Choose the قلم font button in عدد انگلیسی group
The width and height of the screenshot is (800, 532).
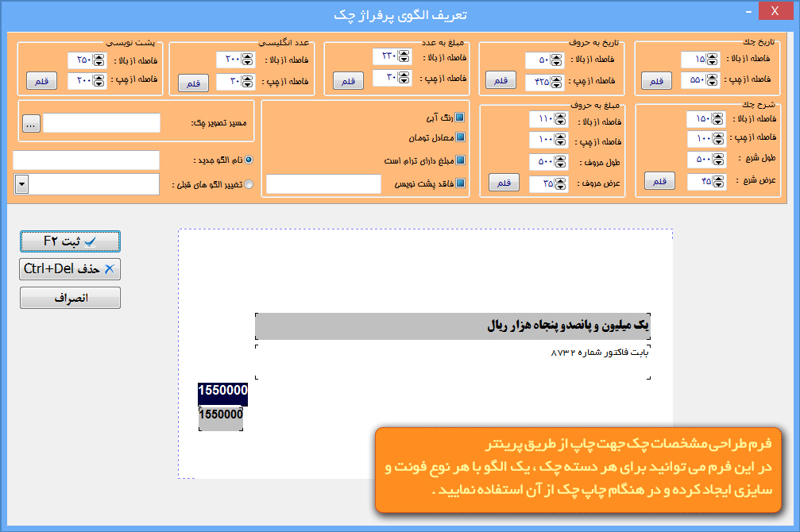pos(192,83)
